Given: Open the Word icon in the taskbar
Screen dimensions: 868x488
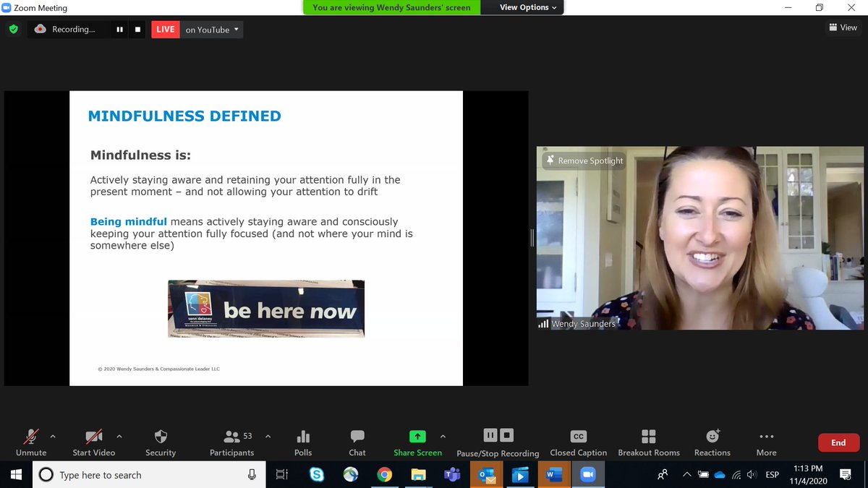Looking at the screenshot, I should coord(554,475).
